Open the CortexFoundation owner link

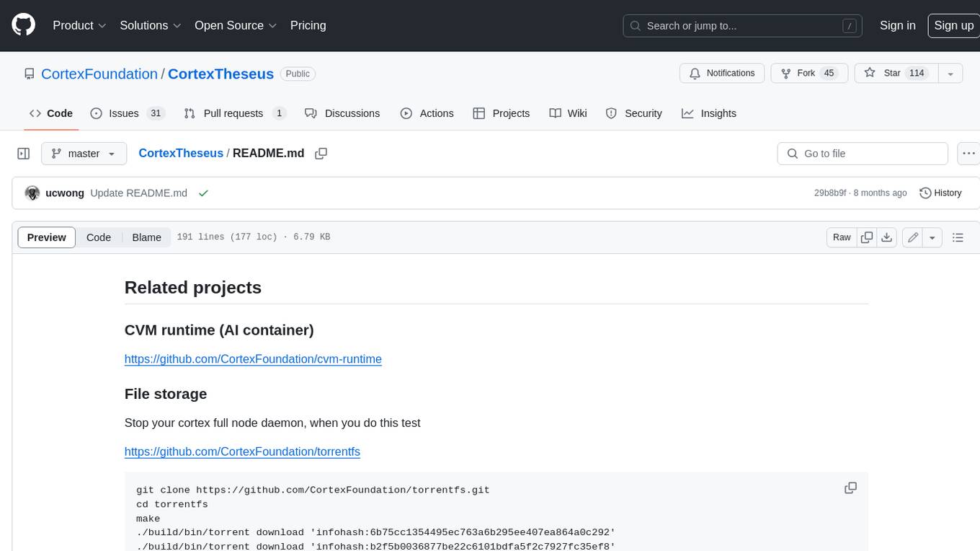click(99, 74)
